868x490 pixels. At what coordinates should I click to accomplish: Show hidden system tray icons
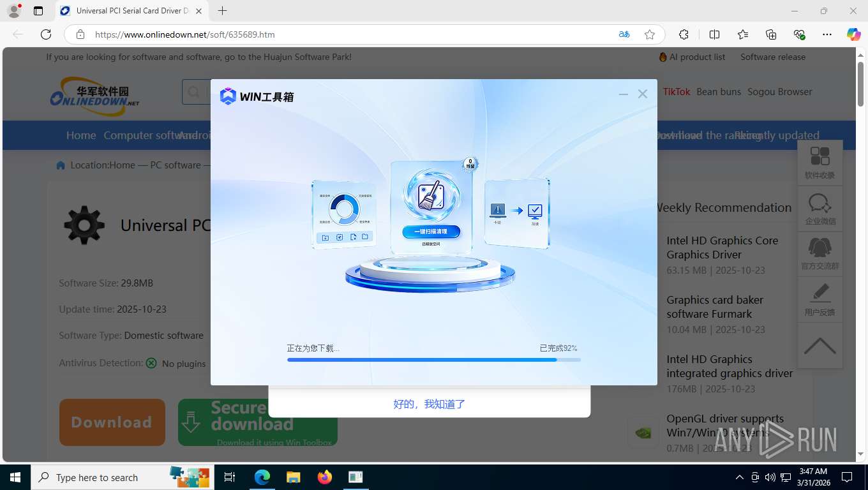pyautogui.click(x=739, y=477)
